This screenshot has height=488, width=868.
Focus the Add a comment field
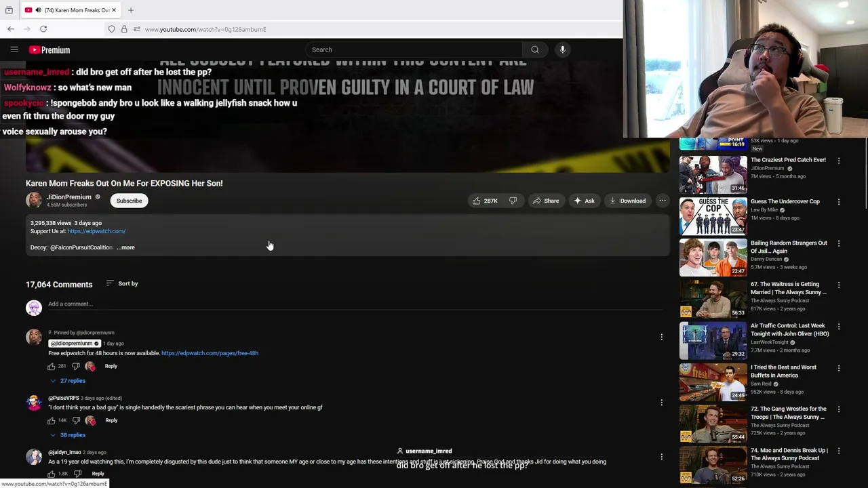coord(355,304)
